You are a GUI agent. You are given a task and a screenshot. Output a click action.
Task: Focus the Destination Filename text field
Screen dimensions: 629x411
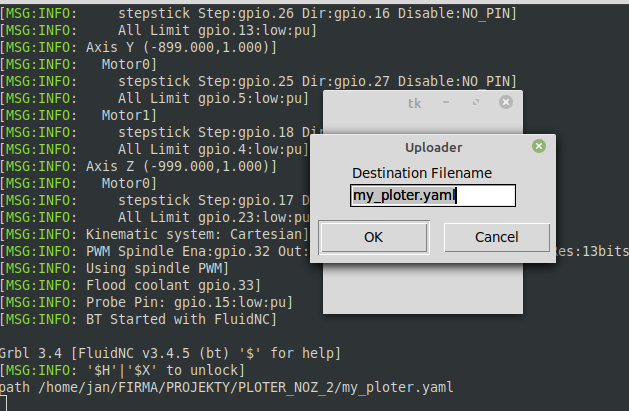[x=433, y=196]
